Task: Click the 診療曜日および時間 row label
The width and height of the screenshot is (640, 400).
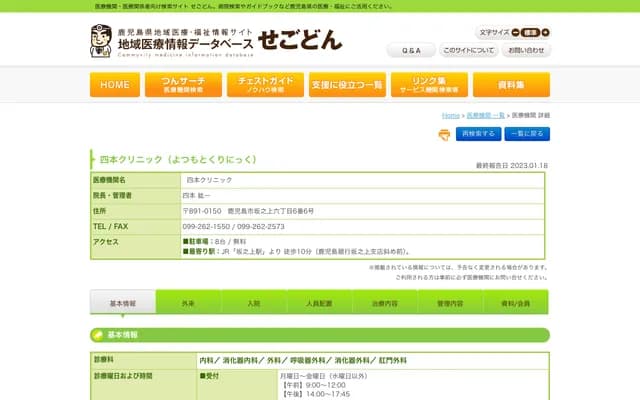Action: pos(123,376)
